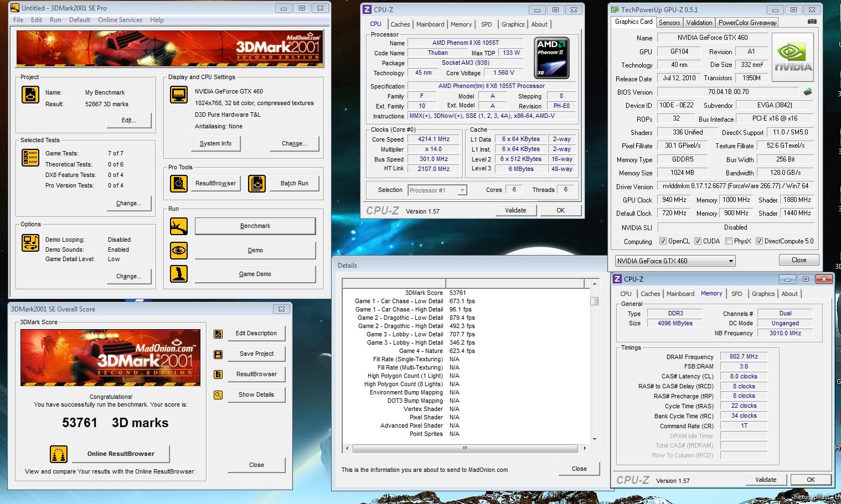Click the Online ResultBrowser button

121,454
